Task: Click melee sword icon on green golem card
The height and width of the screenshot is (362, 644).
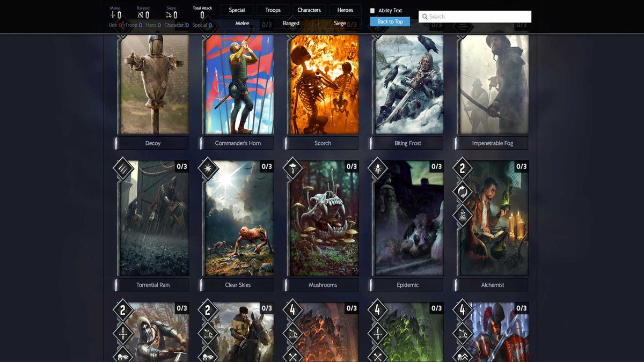Action: click(x=377, y=334)
